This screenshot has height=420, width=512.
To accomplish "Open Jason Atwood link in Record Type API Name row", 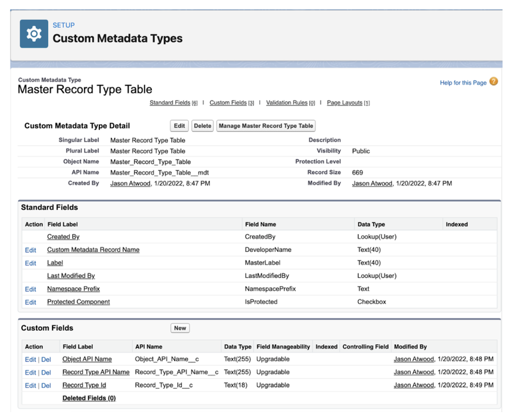I will tap(414, 372).
